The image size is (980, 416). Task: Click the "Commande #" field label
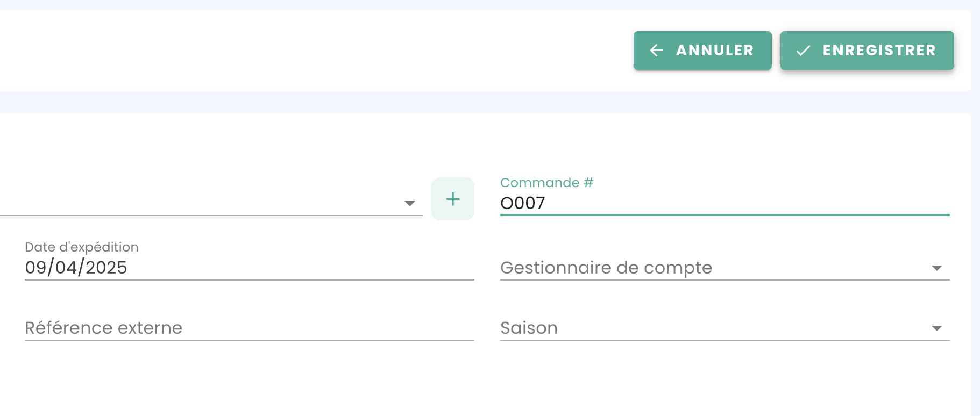pyautogui.click(x=546, y=183)
